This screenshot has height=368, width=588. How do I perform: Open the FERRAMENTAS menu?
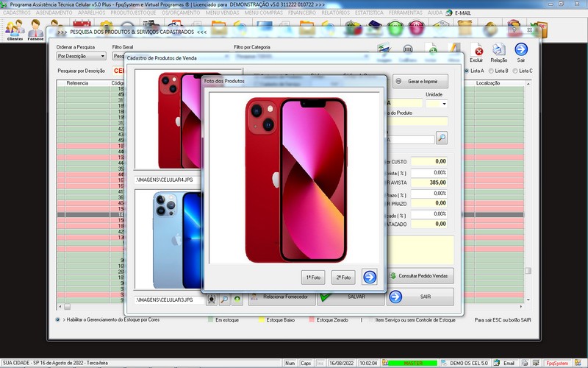point(406,13)
